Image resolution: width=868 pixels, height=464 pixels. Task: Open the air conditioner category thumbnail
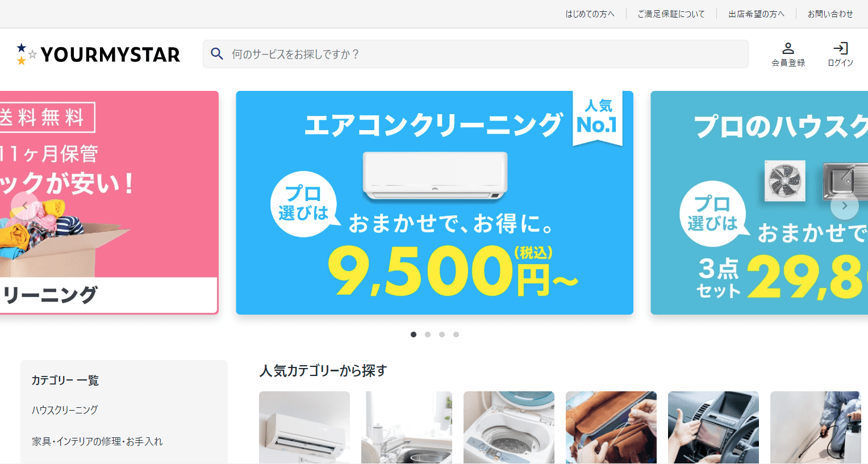pyautogui.click(x=304, y=427)
